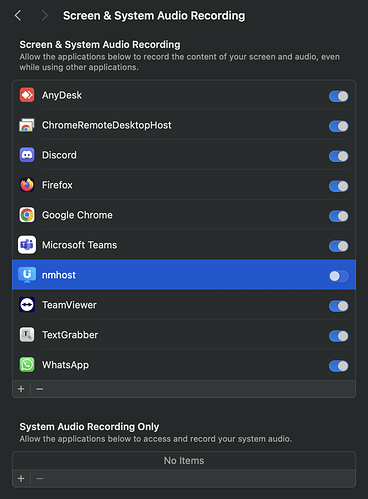Select the nmhost row
The image size is (368, 499).
184,275
